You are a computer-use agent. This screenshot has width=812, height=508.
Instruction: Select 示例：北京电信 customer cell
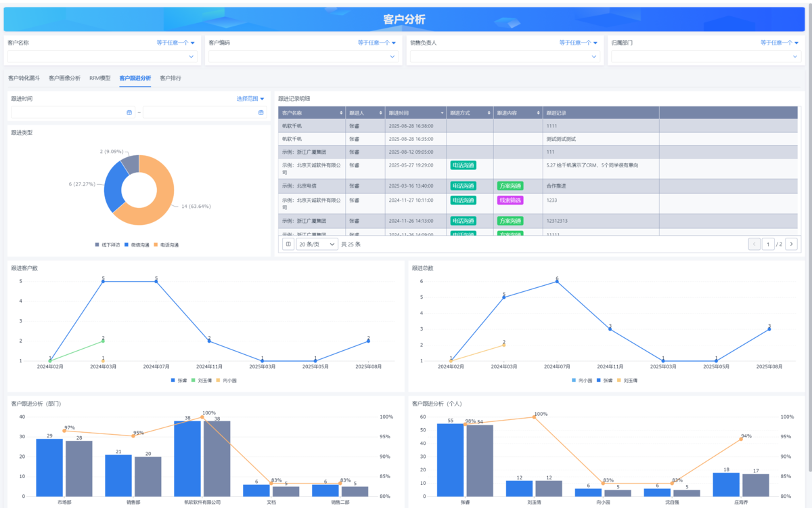(x=311, y=186)
